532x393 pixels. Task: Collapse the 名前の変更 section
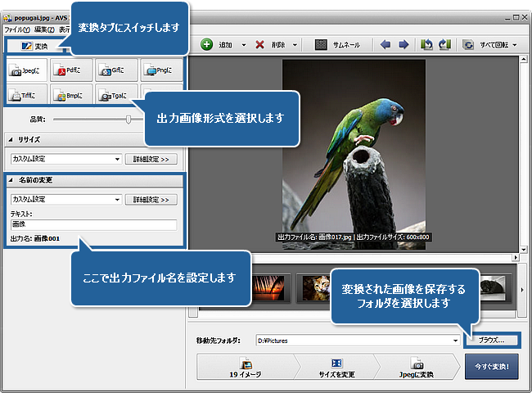coord(11,180)
